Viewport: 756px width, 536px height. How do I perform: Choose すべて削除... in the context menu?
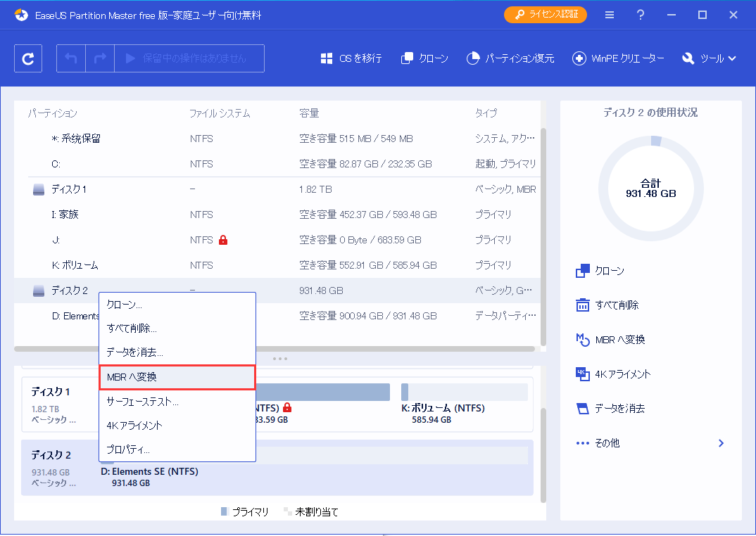[x=177, y=328]
